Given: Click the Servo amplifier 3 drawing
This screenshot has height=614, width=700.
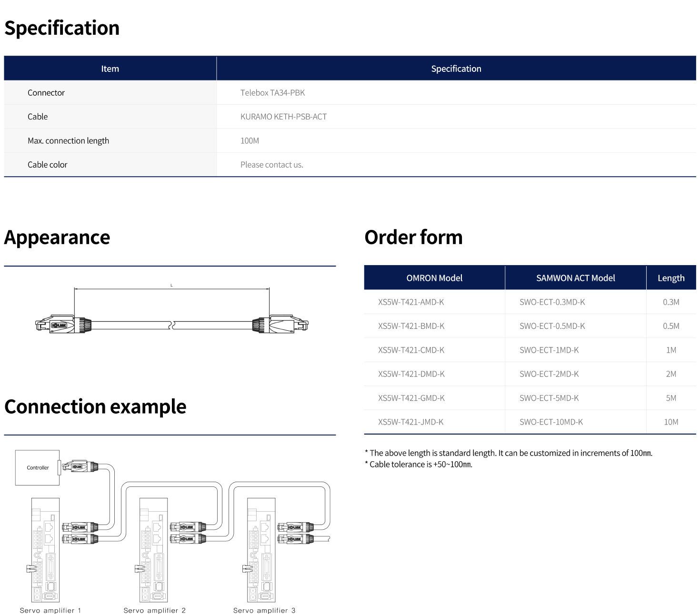Looking at the screenshot, I should point(261,550).
